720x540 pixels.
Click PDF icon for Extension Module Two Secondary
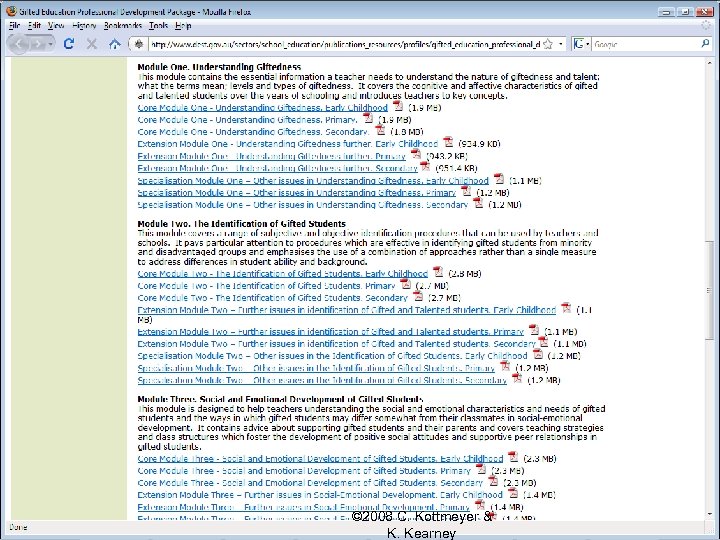coord(543,342)
